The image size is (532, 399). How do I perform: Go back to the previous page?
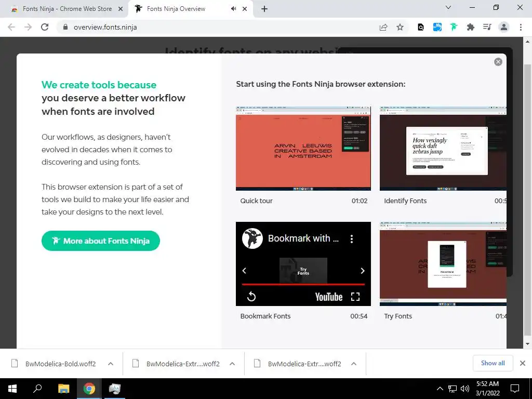click(11, 27)
